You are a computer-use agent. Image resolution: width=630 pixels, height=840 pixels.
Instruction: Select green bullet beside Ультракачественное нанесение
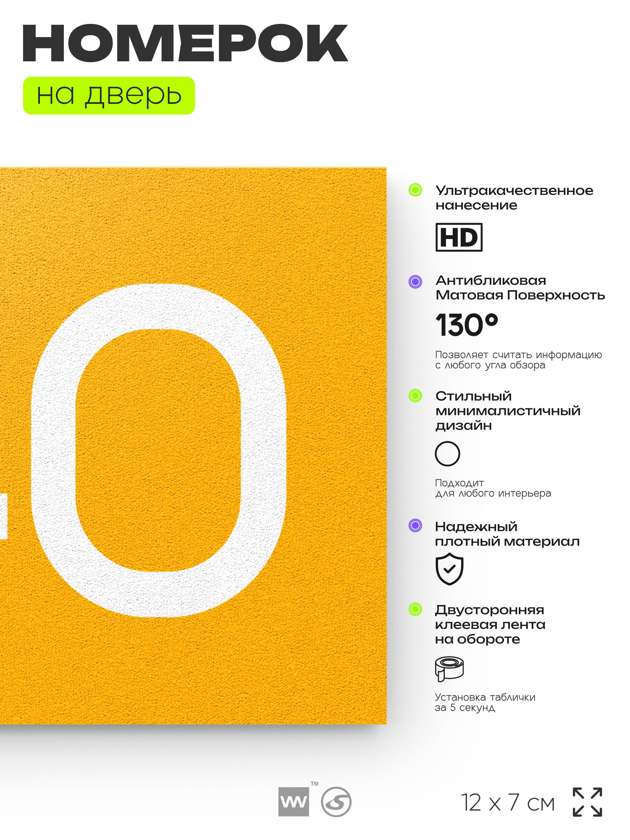415,190
